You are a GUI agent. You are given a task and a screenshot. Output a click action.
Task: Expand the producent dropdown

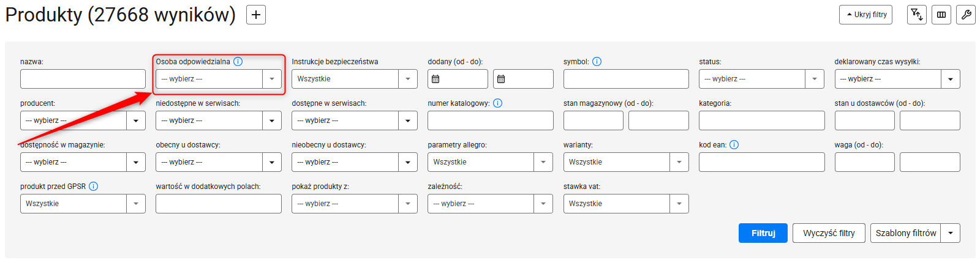tap(83, 120)
